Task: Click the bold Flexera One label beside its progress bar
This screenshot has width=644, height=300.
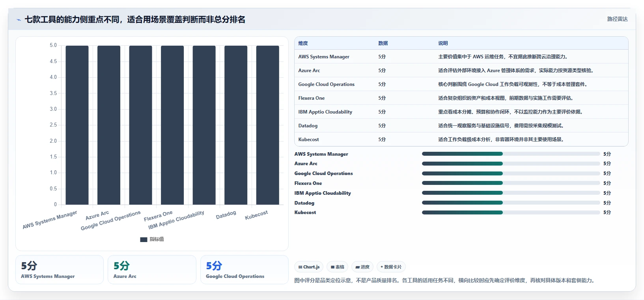Action: click(x=308, y=183)
